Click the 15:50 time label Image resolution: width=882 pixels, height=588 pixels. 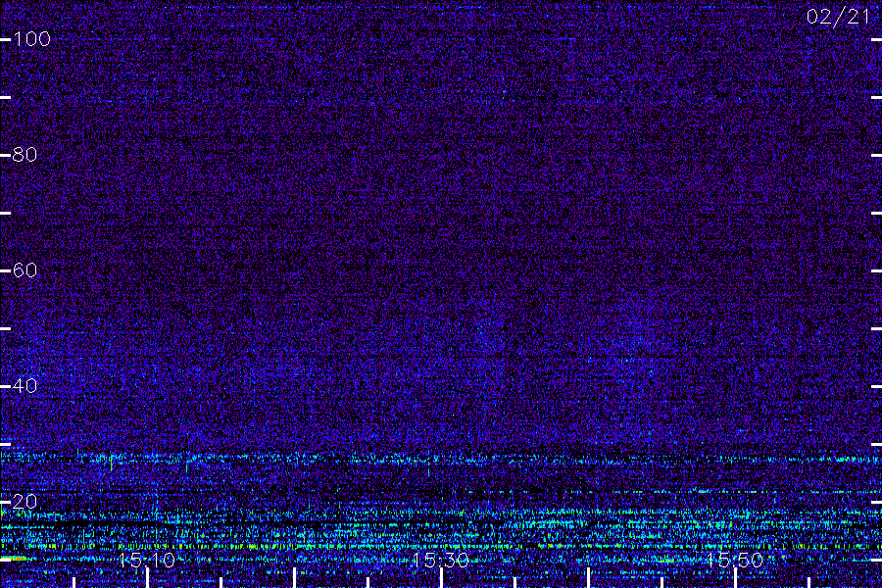(735, 561)
